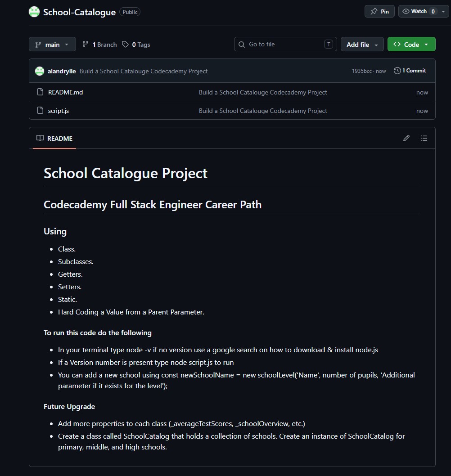The width and height of the screenshot is (451, 476).
Task: View the 1 Branch link
Action: coord(99,45)
